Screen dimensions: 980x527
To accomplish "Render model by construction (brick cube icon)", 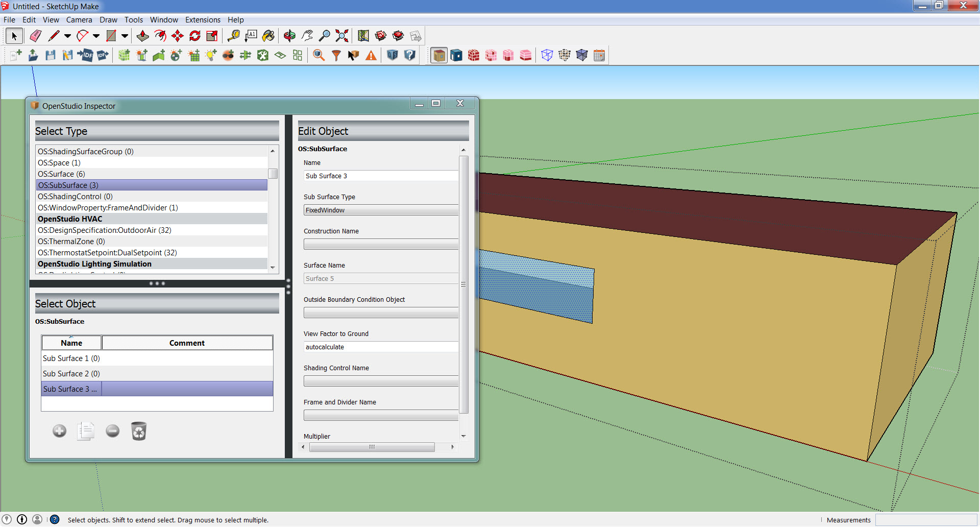I will point(474,55).
